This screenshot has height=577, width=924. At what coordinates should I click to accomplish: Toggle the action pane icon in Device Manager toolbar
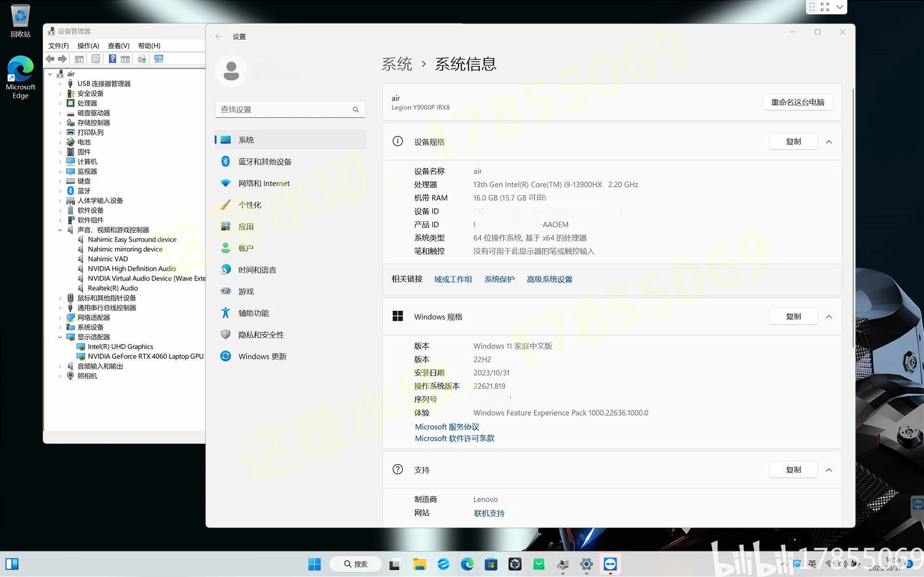pos(125,59)
